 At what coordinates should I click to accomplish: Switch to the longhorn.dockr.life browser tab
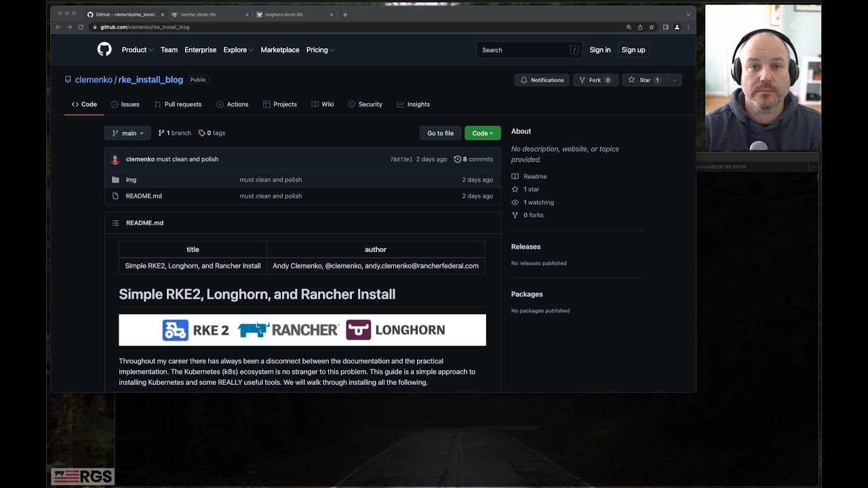(295, 14)
